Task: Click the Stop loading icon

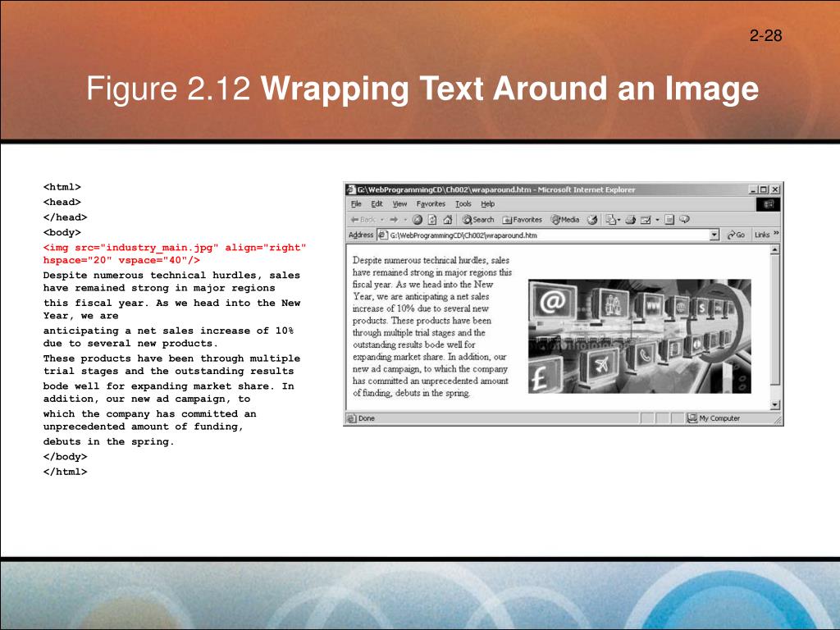Action: [418, 220]
